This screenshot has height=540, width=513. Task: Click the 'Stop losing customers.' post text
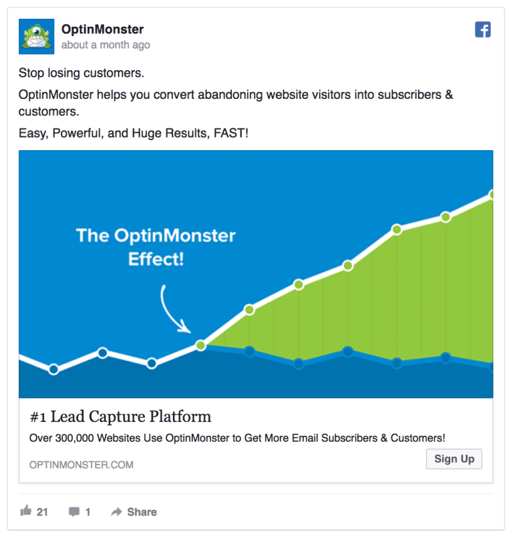(81, 73)
